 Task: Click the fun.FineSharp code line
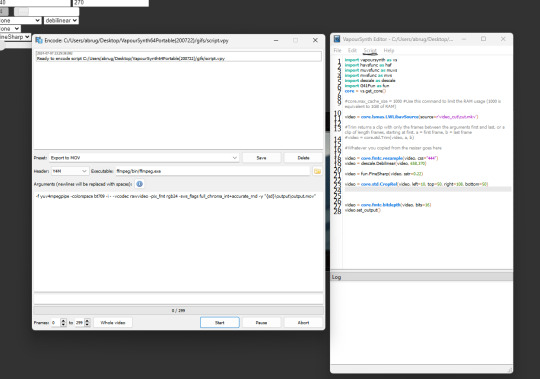(x=384, y=173)
